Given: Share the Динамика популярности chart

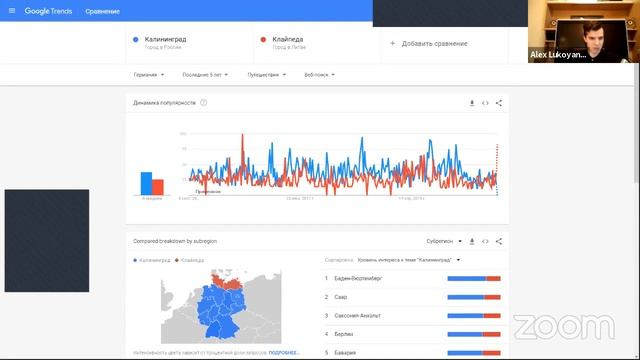Looking at the screenshot, I should click(499, 103).
